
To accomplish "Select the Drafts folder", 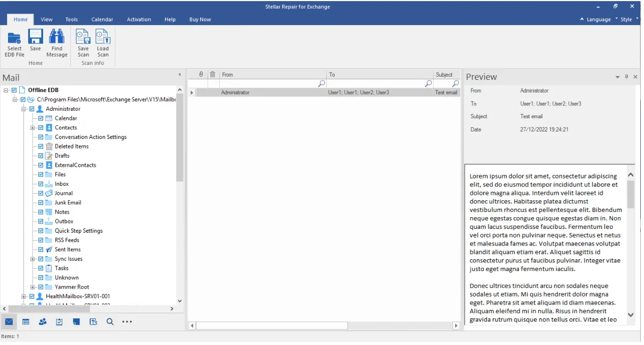I will point(62,155).
